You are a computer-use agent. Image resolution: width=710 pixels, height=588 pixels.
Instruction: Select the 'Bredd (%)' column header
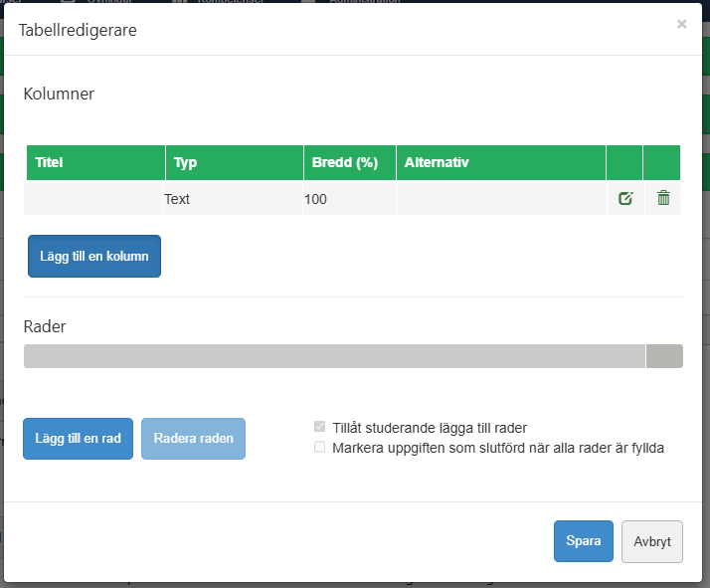(x=349, y=162)
